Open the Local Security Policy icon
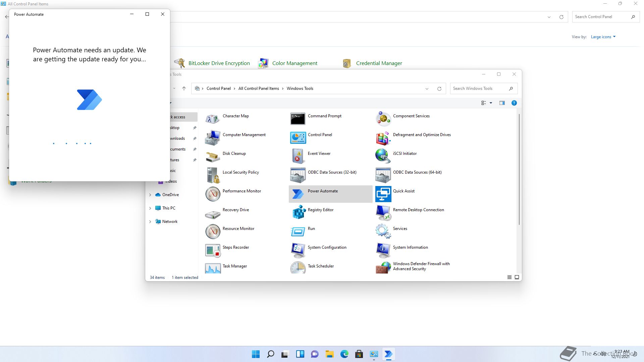This screenshot has height=362, width=644. pyautogui.click(x=213, y=175)
